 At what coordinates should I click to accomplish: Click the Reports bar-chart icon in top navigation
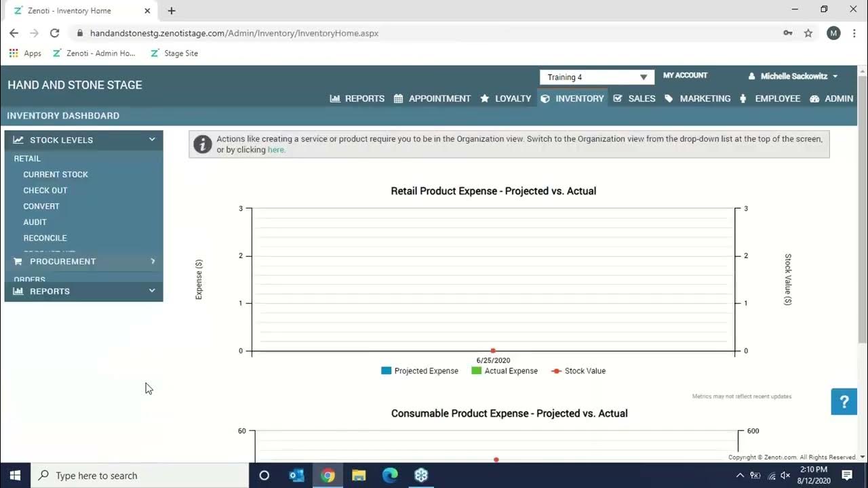pos(335,98)
